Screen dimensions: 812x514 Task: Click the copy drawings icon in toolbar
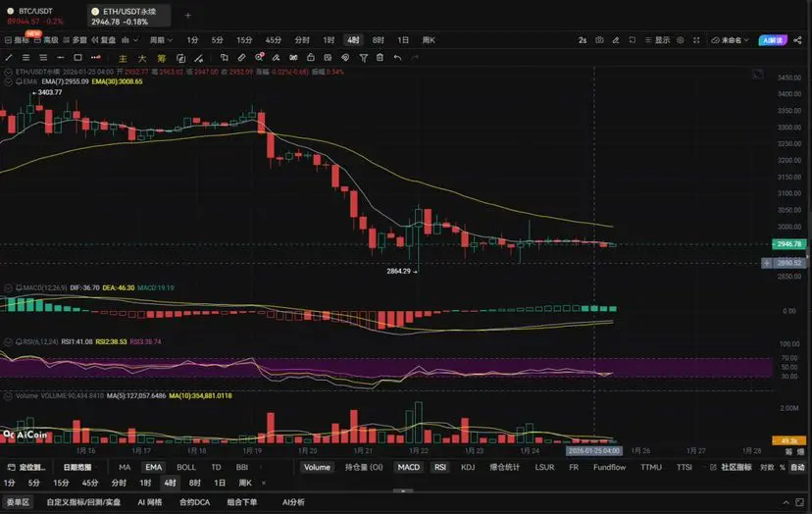tap(224, 58)
